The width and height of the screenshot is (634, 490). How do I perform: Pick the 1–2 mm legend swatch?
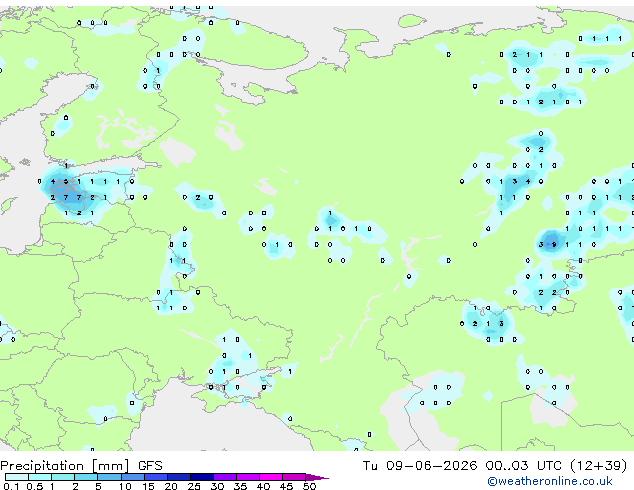click(63, 477)
